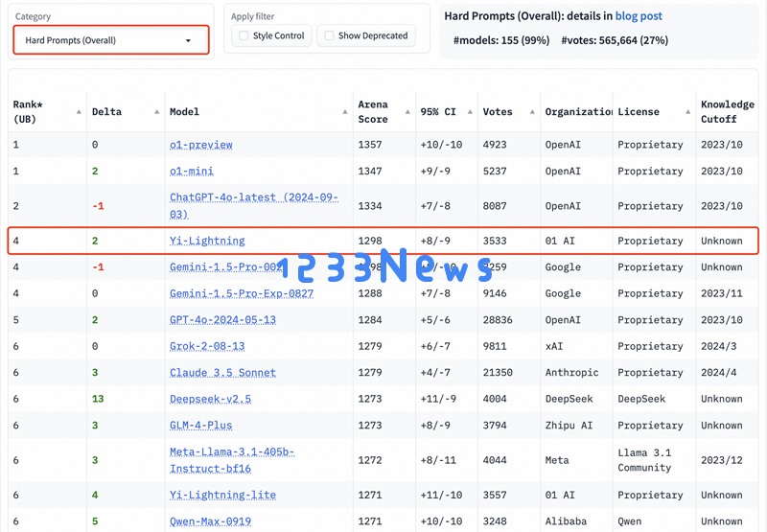Click the #votes: 565,664 (27%) text
This screenshot has width=767, height=532.
615,40
